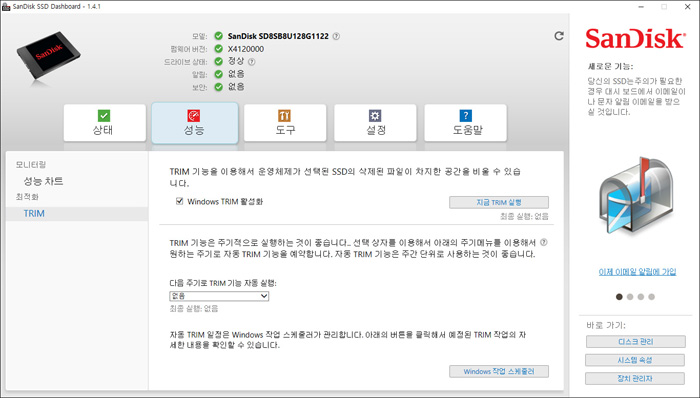Select the third carousel dot
The width and height of the screenshot is (700, 398).
point(641,297)
